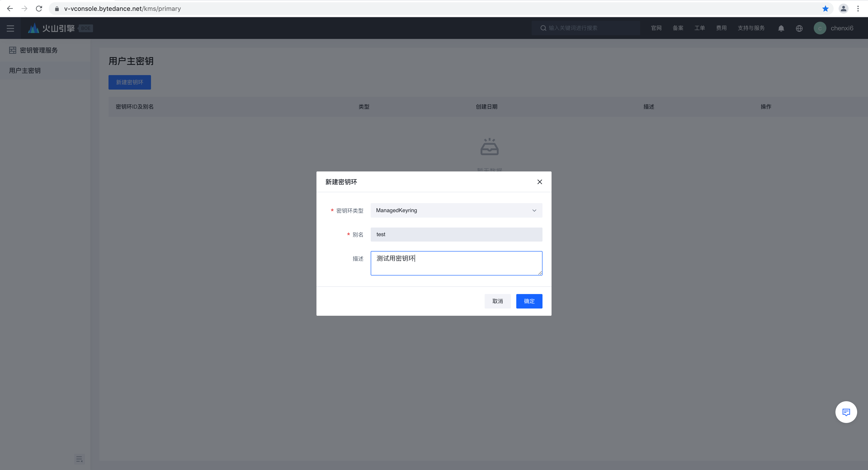Image resolution: width=868 pixels, height=470 pixels.
Task: Reload the page
Action: (x=39, y=9)
